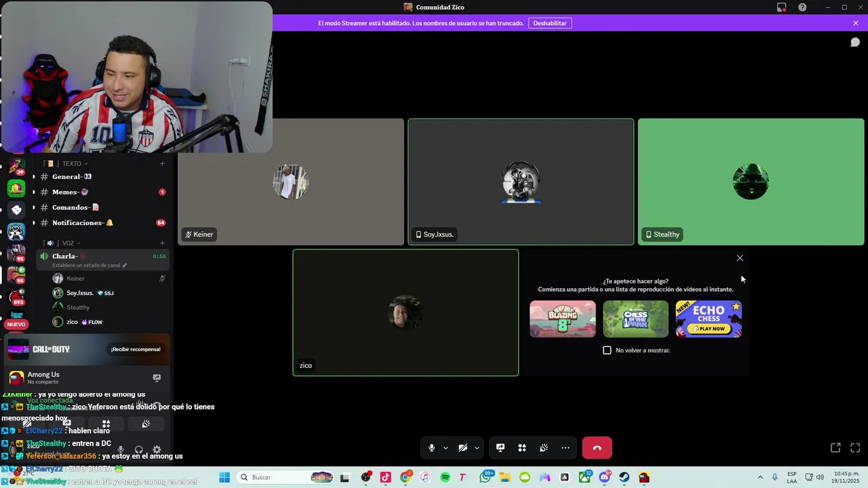Select SoyJxsus. video tile

click(x=521, y=182)
